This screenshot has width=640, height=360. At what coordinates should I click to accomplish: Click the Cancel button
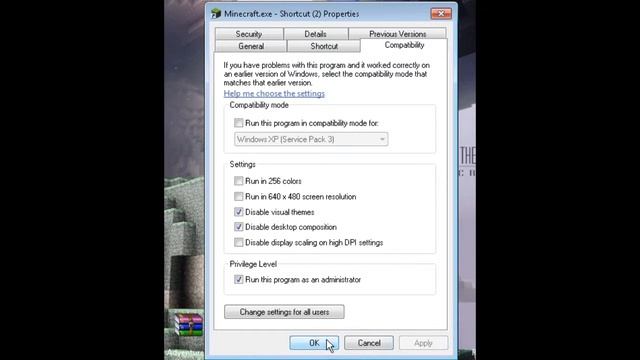(x=369, y=343)
